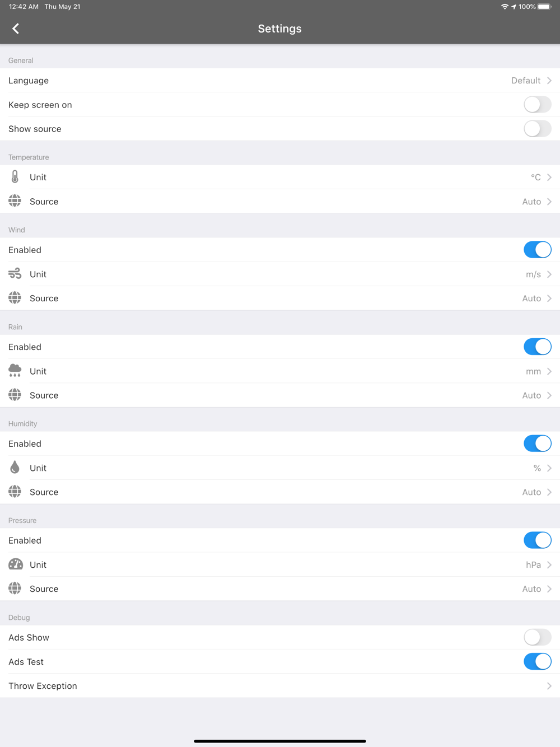
Task: Turn on the Show source switch
Action: (538, 129)
